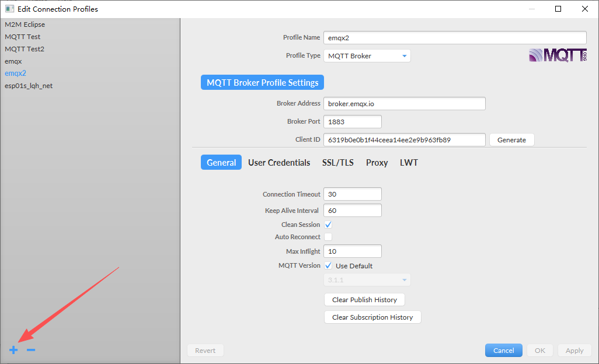Select the emqx profile

point(13,61)
